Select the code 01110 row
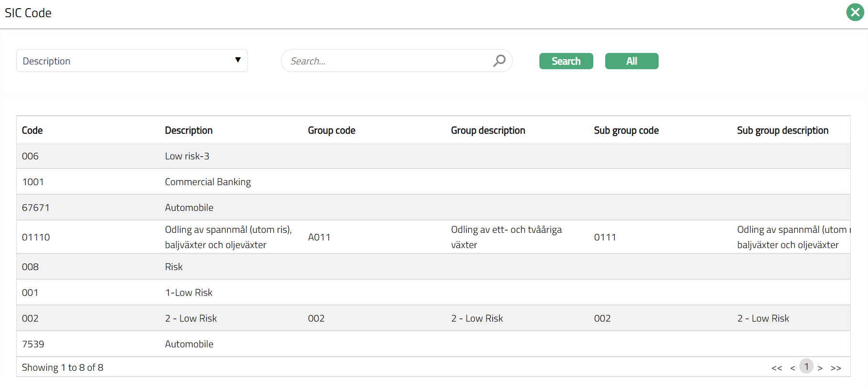Viewport: 868px width, 387px height. click(x=36, y=237)
